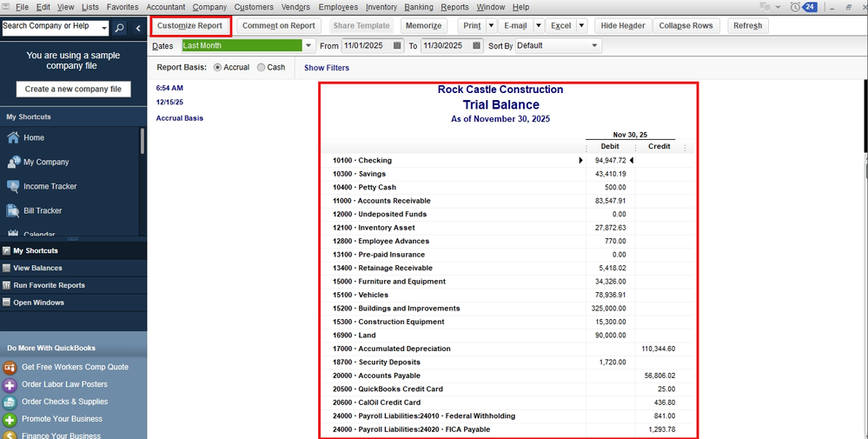Select Cash report basis
Viewport: 868px width, 439px height.
tap(261, 68)
